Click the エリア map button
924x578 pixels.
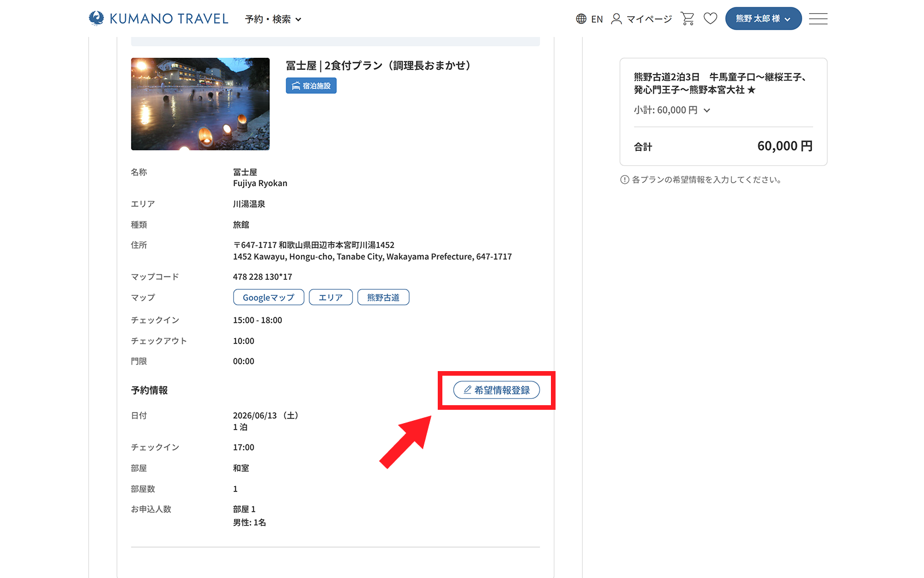[x=330, y=298]
